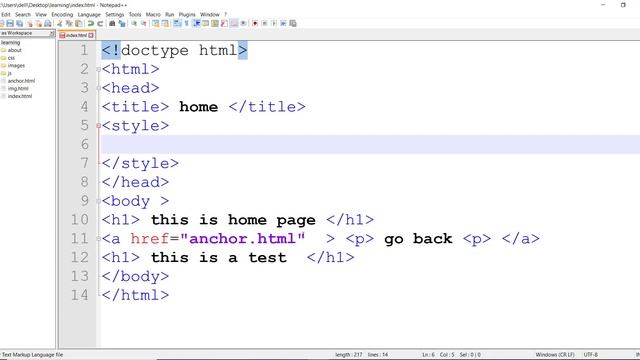
Task: Toggle Show Indent Guide icon
Action: coord(196,23)
